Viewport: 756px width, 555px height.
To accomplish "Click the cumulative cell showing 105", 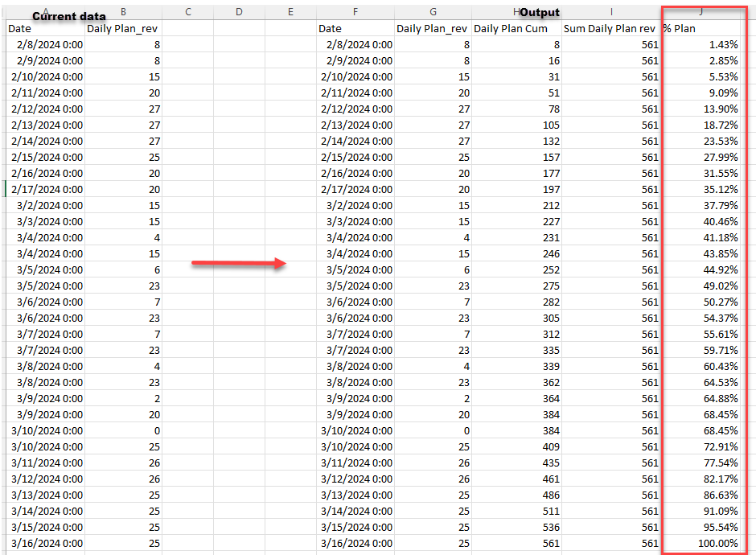I will click(x=516, y=125).
